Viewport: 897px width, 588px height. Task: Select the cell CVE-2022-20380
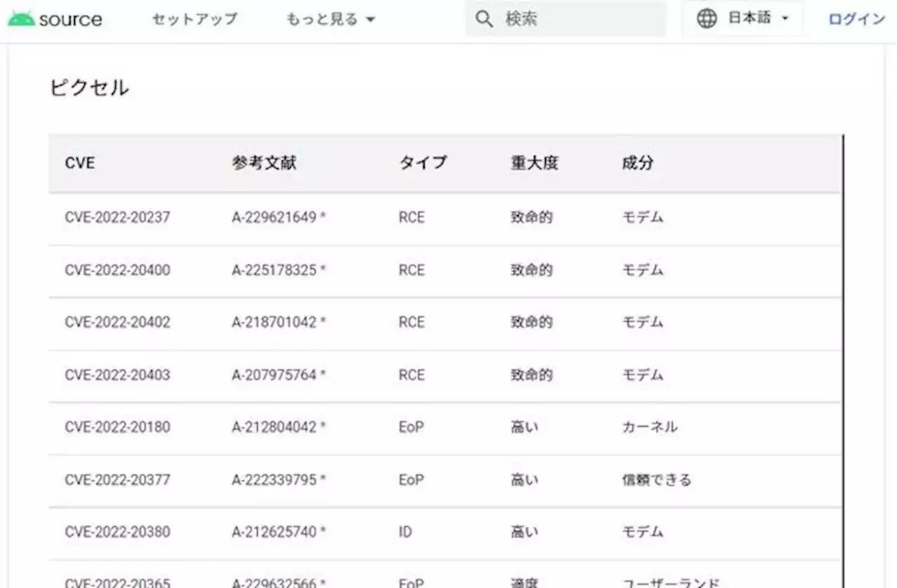[x=118, y=532]
